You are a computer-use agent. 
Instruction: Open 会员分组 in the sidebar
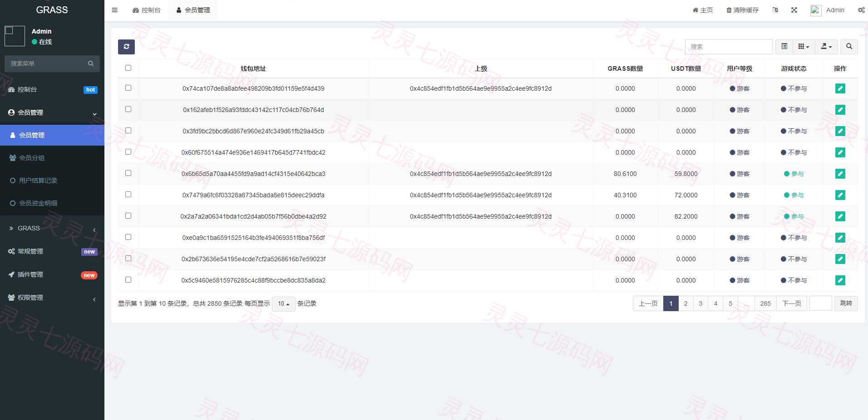click(x=52, y=158)
